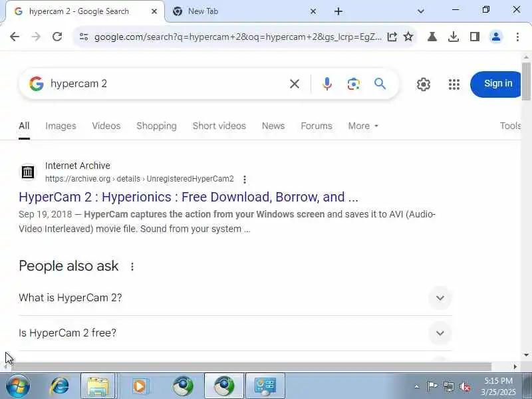Open Google quick settings gear

[x=424, y=84]
